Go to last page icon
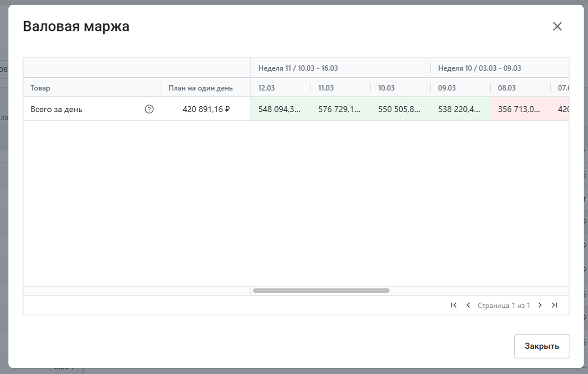Screen dimensions: 588x374 pyautogui.click(x=554, y=305)
